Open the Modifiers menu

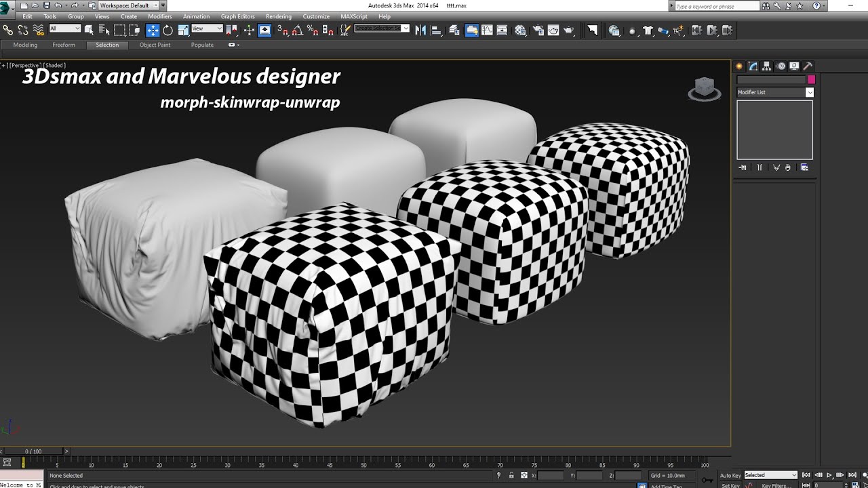pyautogui.click(x=160, y=16)
